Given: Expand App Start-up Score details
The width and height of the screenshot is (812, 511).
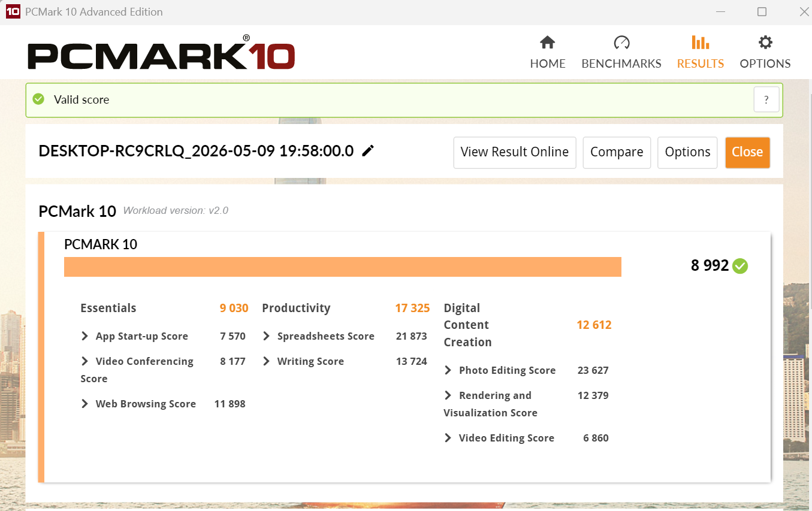Looking at the screenshot, I should (84, 336).
